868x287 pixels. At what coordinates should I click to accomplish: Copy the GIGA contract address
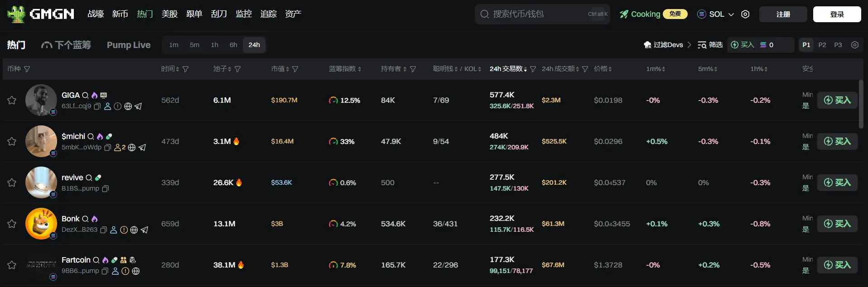[x=97, y=106]
